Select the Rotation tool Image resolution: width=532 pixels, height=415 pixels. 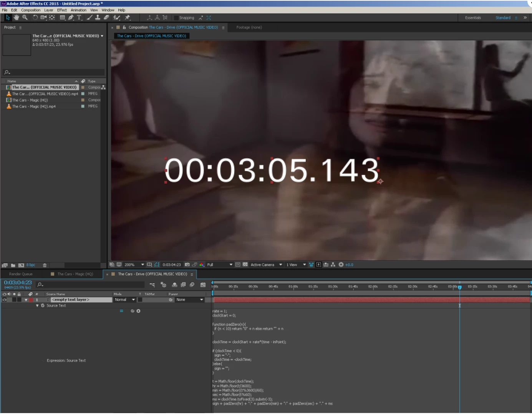coord(35,18)
